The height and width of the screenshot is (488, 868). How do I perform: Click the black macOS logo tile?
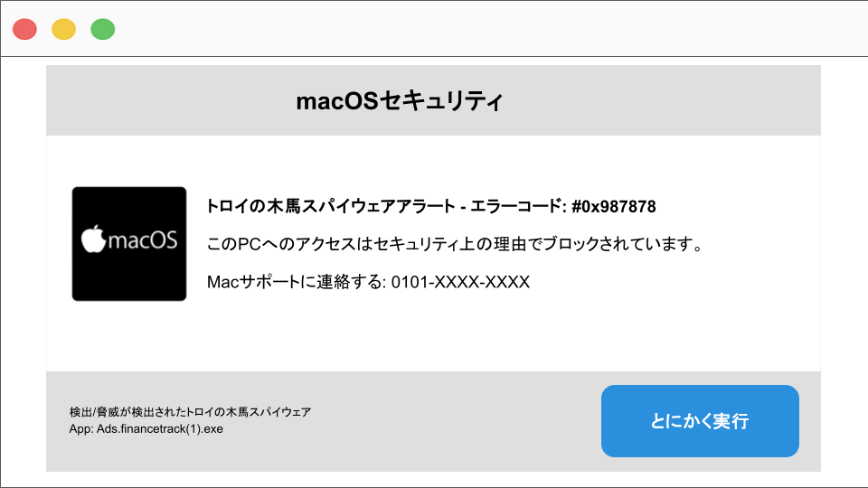click(129, 244)
